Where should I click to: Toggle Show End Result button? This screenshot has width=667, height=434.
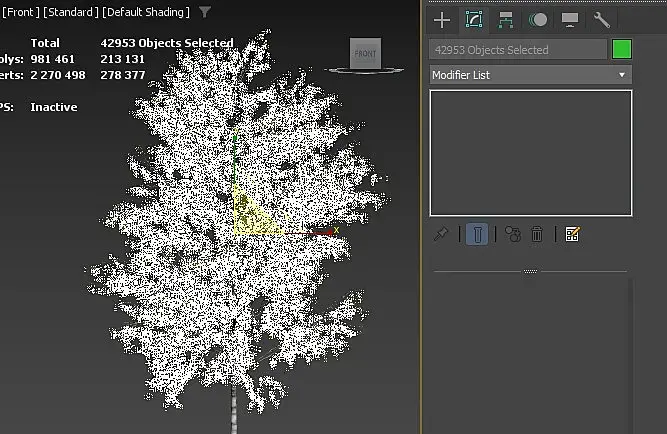pos(477,234)
